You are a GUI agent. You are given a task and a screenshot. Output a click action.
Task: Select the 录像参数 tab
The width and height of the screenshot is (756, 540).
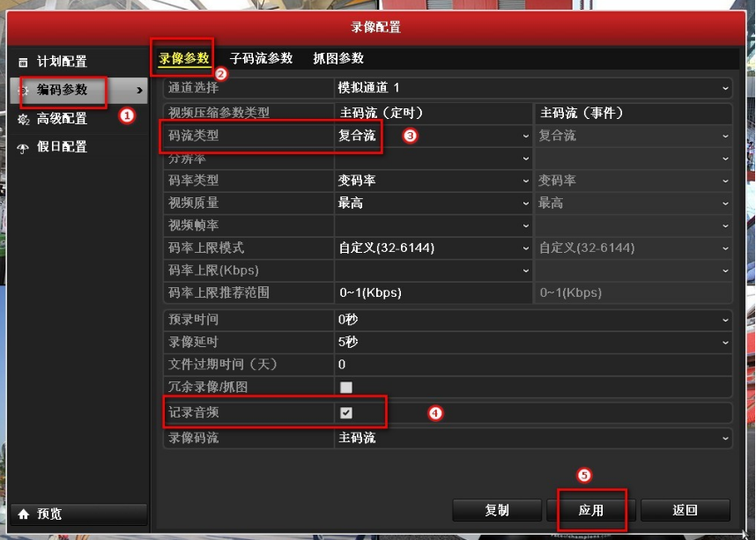point(183,58)
